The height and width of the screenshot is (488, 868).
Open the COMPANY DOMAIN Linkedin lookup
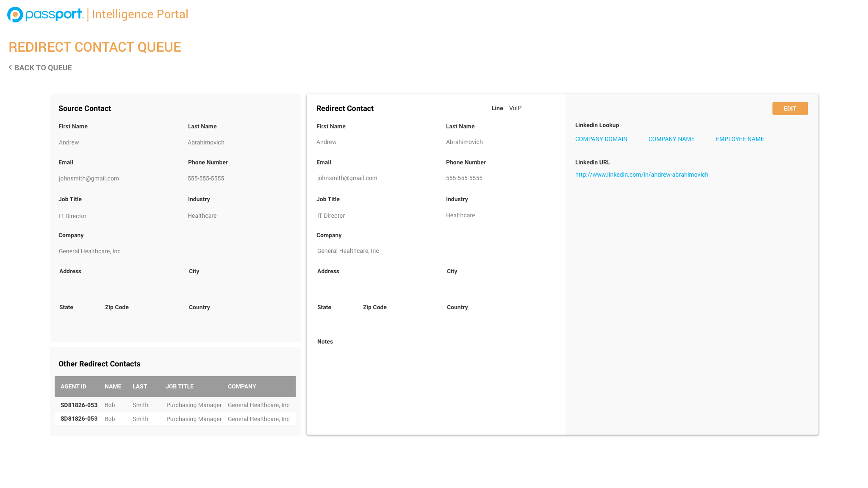pos(601,139)
